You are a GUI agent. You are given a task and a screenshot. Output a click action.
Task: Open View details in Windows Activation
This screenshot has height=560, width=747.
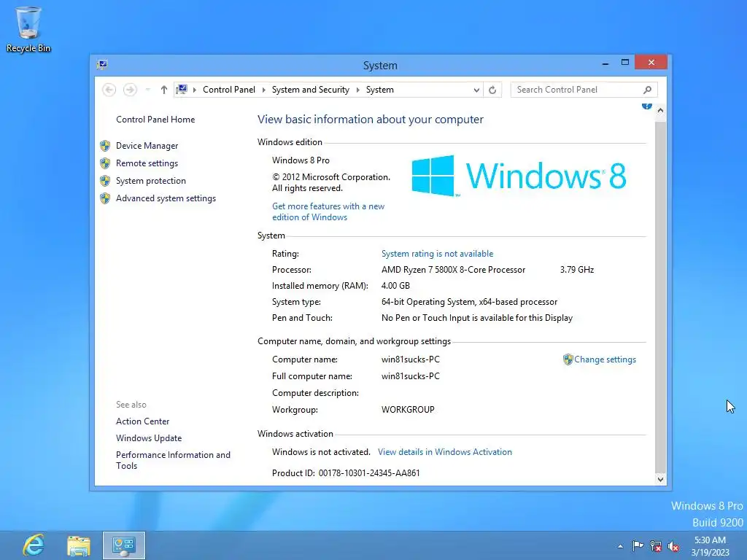(x=445, y=452)
